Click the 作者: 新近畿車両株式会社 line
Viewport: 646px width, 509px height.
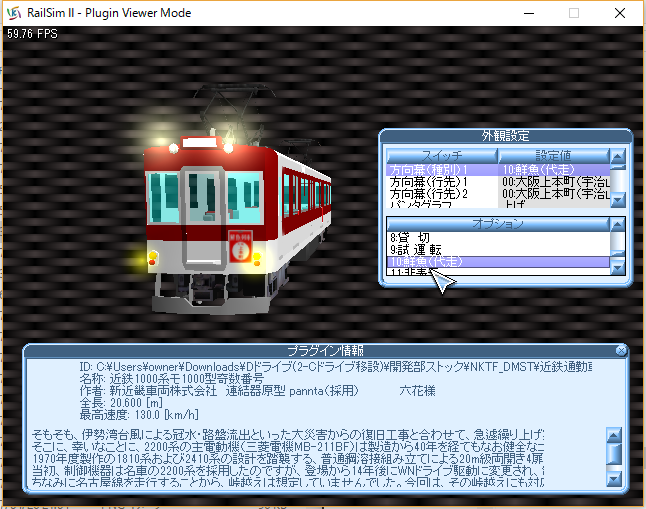click(x=257, y=391)
